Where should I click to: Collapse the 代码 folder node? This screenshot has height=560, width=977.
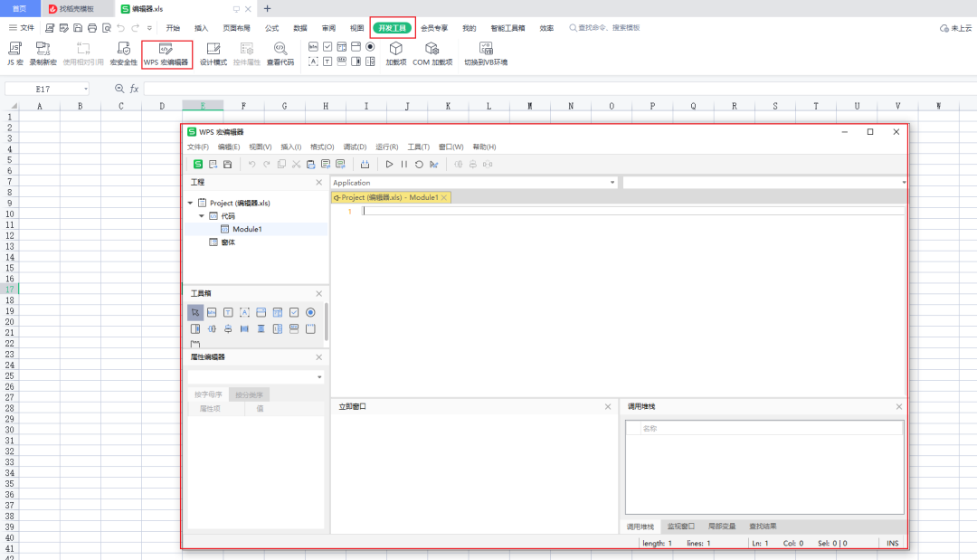[x=201, y=215]
